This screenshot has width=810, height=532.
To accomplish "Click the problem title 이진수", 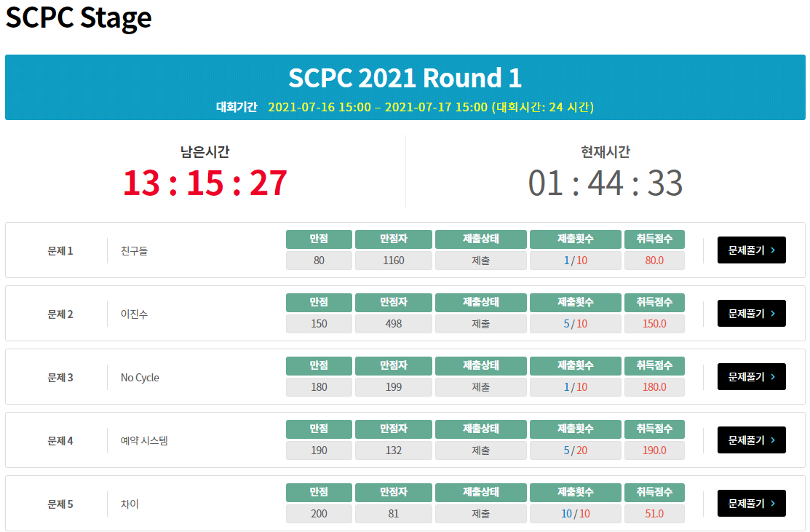I will pyautogui.click(x=135, y=314).
